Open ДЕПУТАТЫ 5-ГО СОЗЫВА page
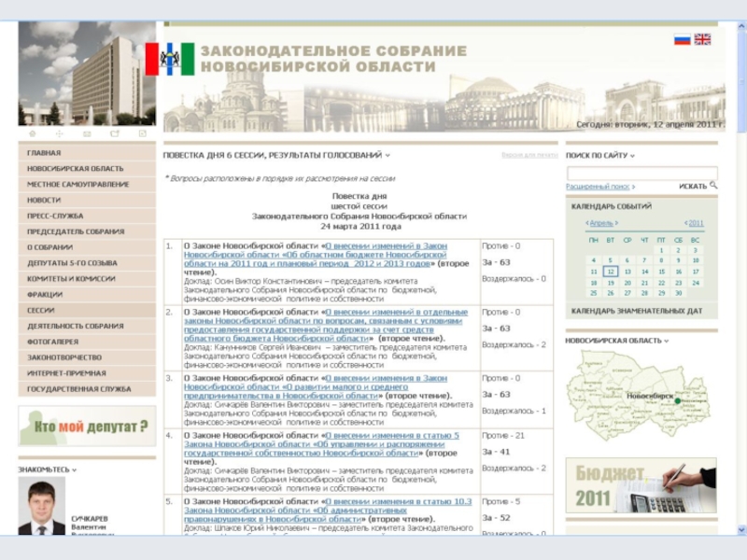This screenshot has height=560, width=747. coord(87,263)
